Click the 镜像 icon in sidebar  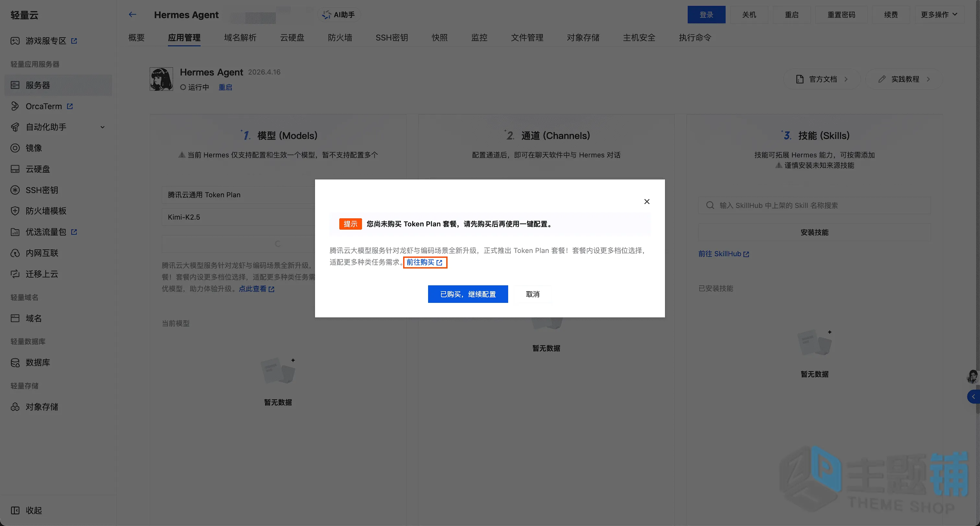pyautogui.click(x=15, y=148)
